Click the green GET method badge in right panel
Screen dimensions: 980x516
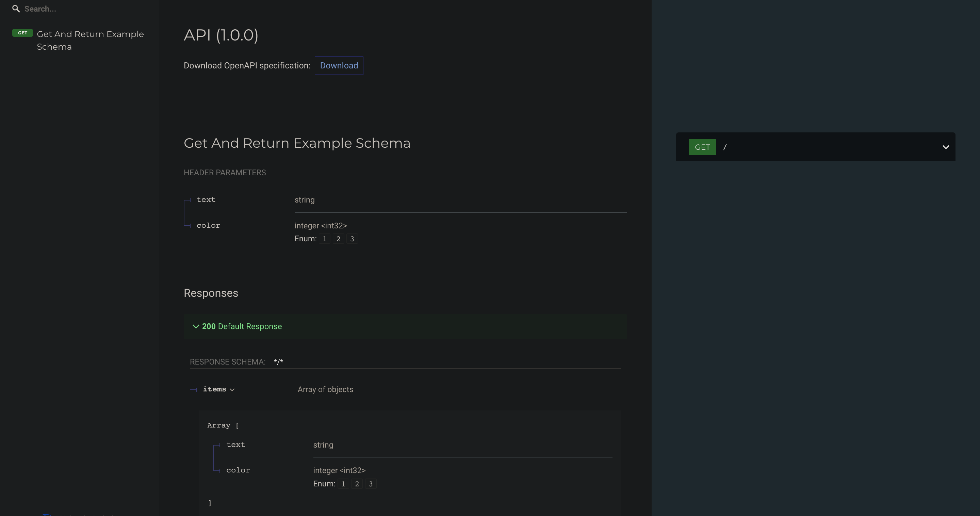(x=702, y=147)
